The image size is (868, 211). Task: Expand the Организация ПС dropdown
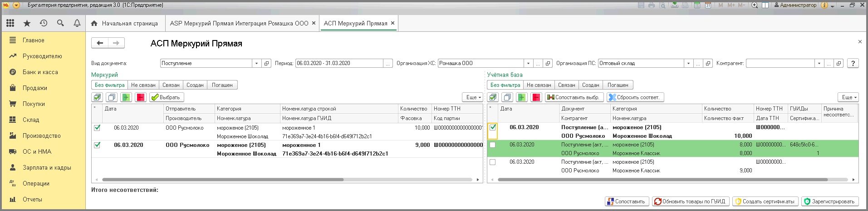(x=688, y=63)
